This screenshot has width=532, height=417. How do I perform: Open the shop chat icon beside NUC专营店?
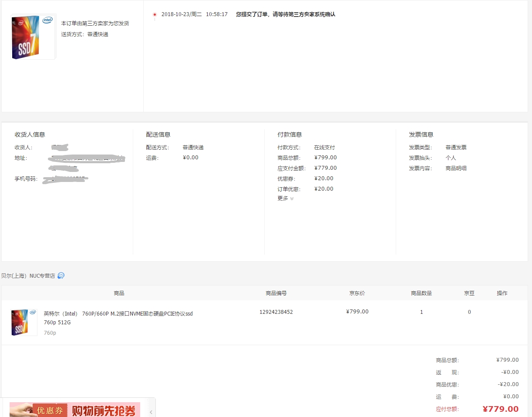click(61, 276)
